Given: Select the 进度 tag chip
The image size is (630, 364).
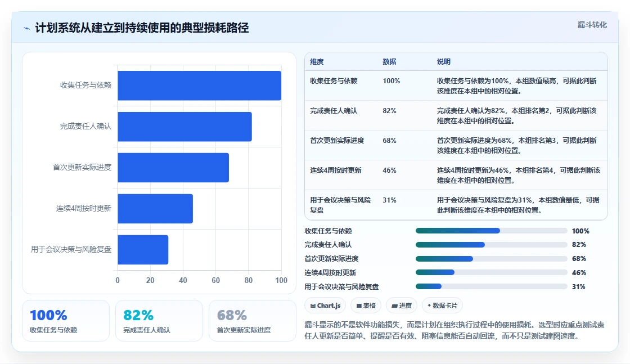Looking at the screenshot, I should tap(402, 305).
